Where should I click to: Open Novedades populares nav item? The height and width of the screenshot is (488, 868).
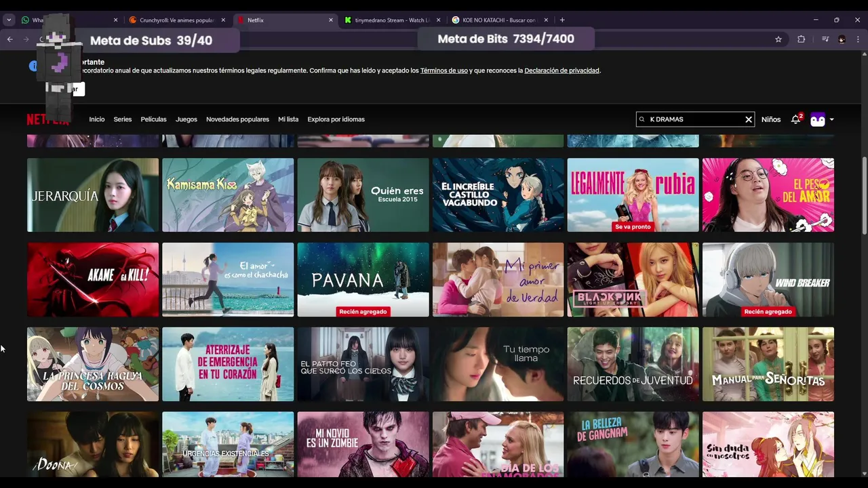(x=237, y=119)
